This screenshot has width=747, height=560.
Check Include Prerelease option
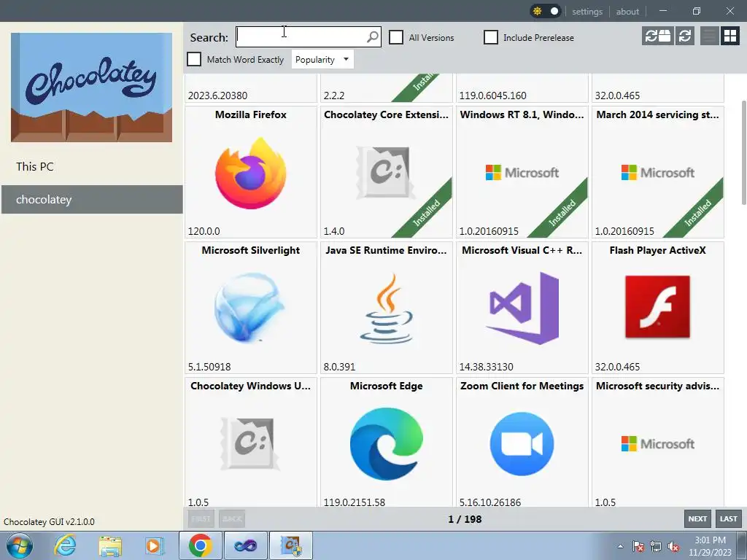491,37
